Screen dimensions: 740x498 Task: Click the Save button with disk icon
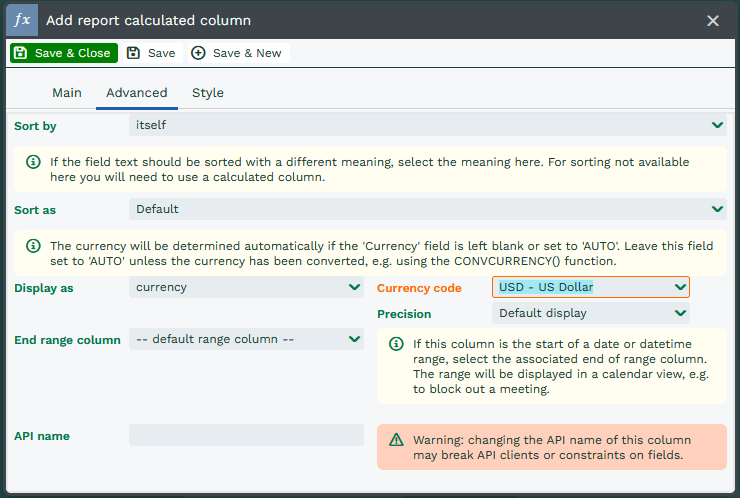pyautogui.click(x=151, y=53)
